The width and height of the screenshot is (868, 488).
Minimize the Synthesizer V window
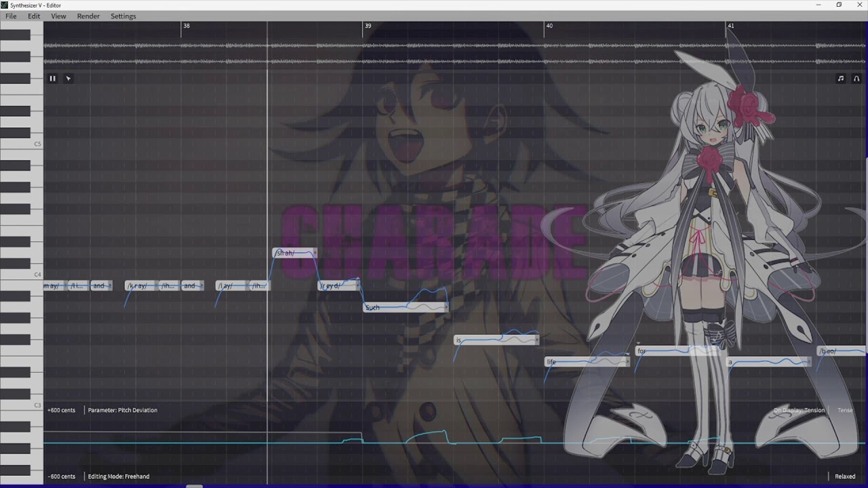[x=819, y=5]
